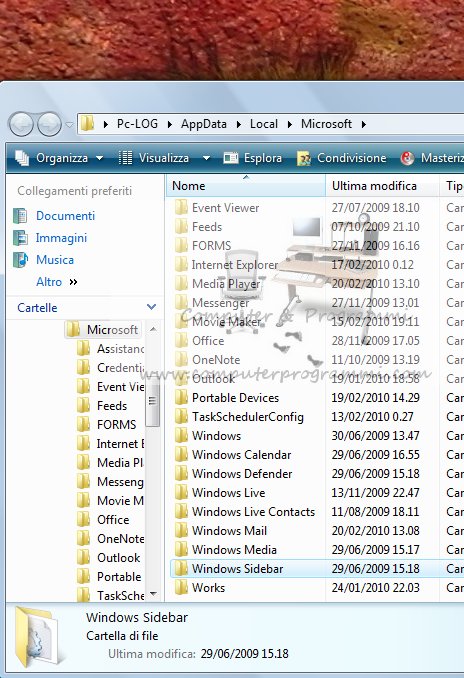
Task: Select Pc-LOG in the address breadcrumb
Action: (x=137, y=124)
